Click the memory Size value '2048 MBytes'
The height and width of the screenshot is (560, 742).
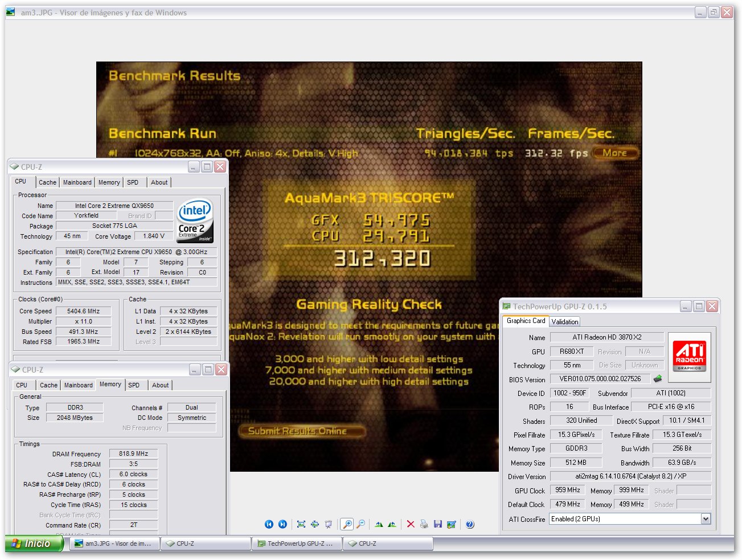click(x=75, y=418)
